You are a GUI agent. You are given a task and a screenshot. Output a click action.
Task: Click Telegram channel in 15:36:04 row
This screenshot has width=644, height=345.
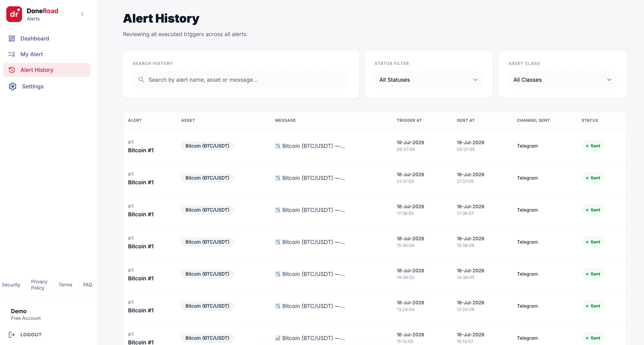[x=527, y=242]
